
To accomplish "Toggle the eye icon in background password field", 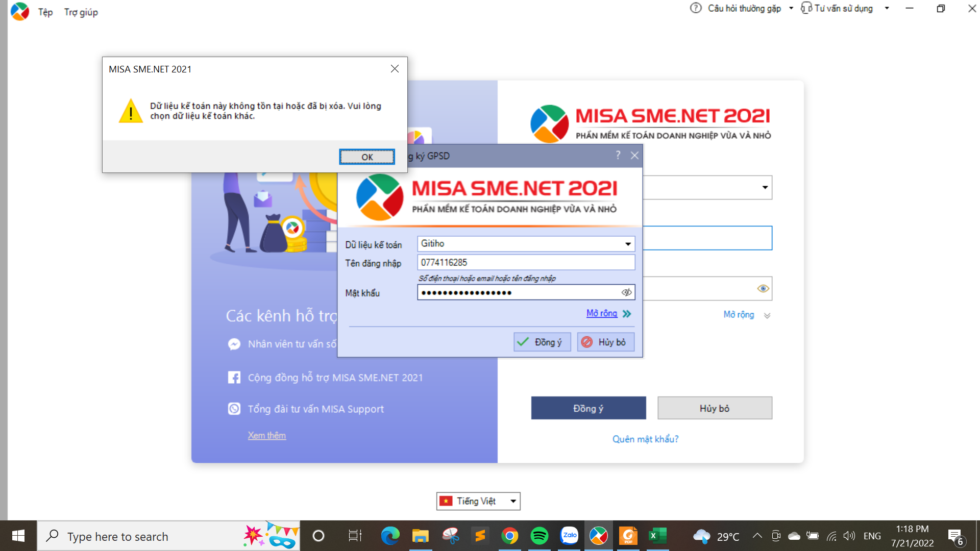I will point(763,289).
